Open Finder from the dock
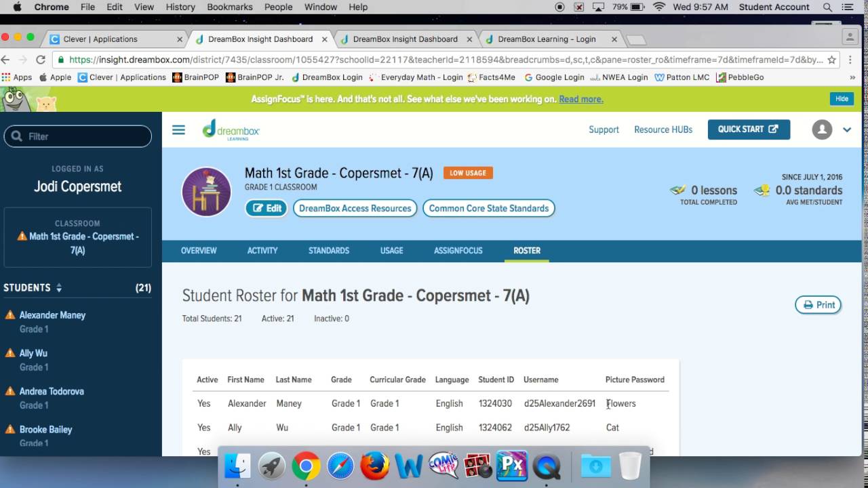Image resolution: width=868 pixels, height=488 pixels. tap(237, 466)
